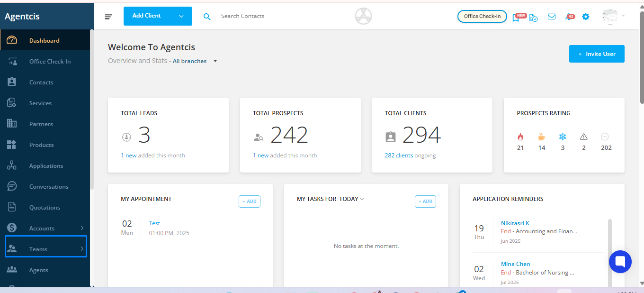Image resolution: width=644 pixels, height=293 pixels.
Task: Click the Agentcis brand title
Action: pyautogui.click(x=22, y=17)
